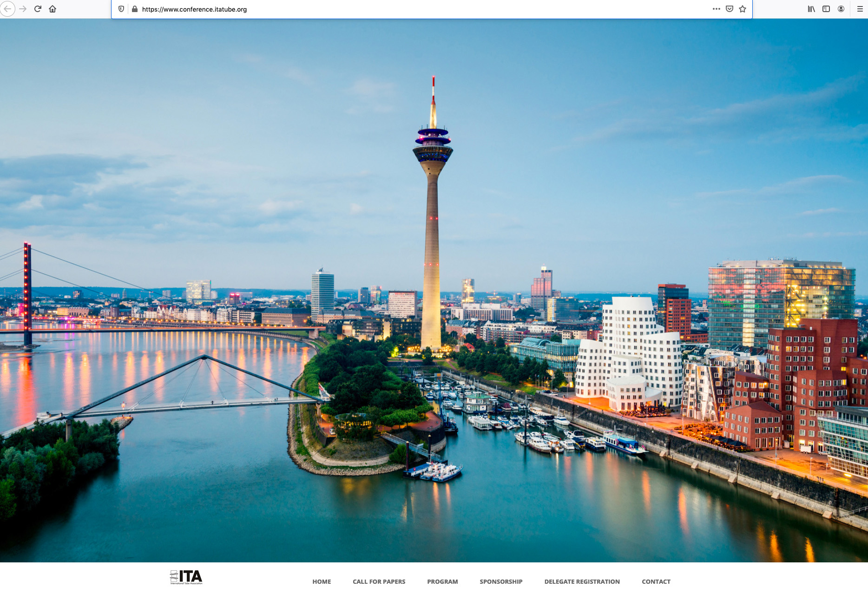The width and height of the screenshot is (868, 600).
Task: Click the browser back arrow button
Action: click(7, 9)
